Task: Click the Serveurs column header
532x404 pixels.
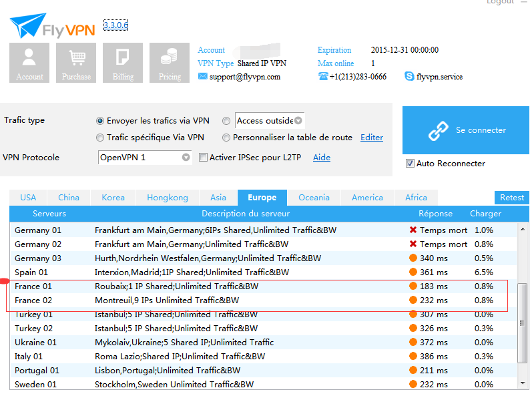Action: click(x=49, y=214)
